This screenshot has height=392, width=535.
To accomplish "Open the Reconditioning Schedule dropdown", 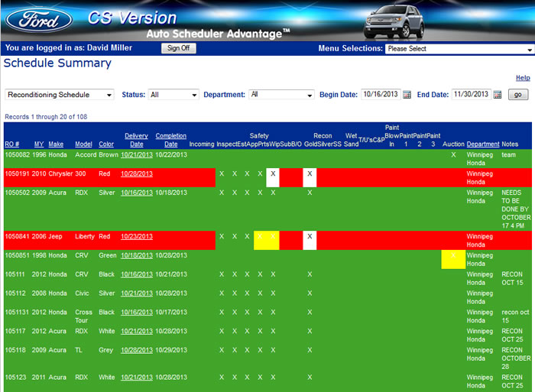I will (59, 95).
